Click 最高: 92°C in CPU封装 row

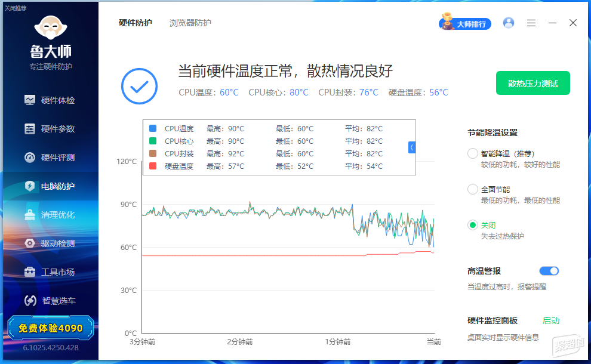pos(226,154)
